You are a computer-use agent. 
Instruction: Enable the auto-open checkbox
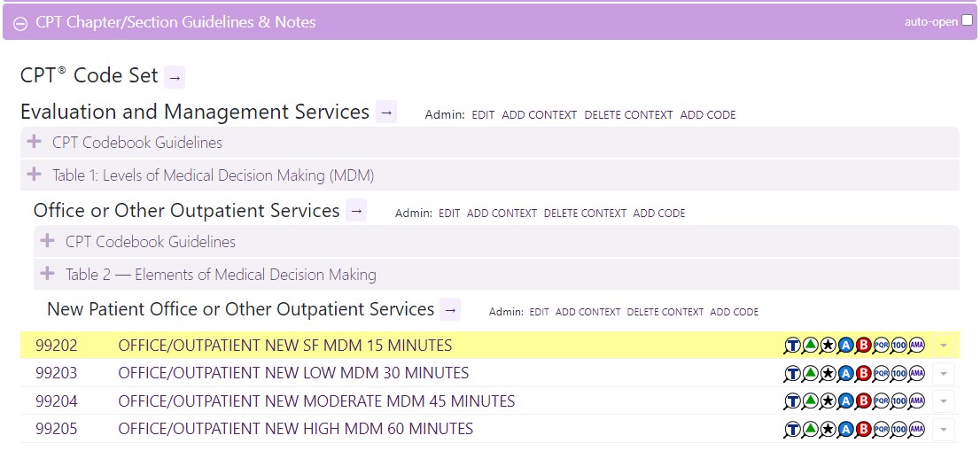pos(967,20)
